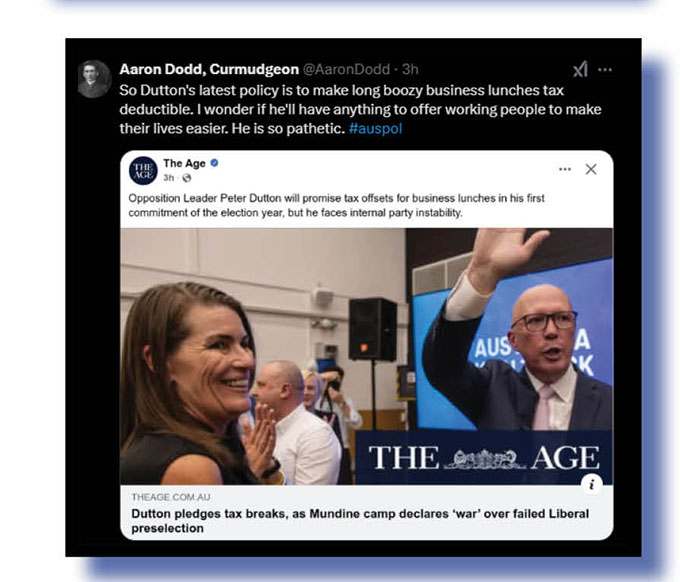
Task: Click the Opposition Leader Peter Dutton caption text
Action: (337, 205)
